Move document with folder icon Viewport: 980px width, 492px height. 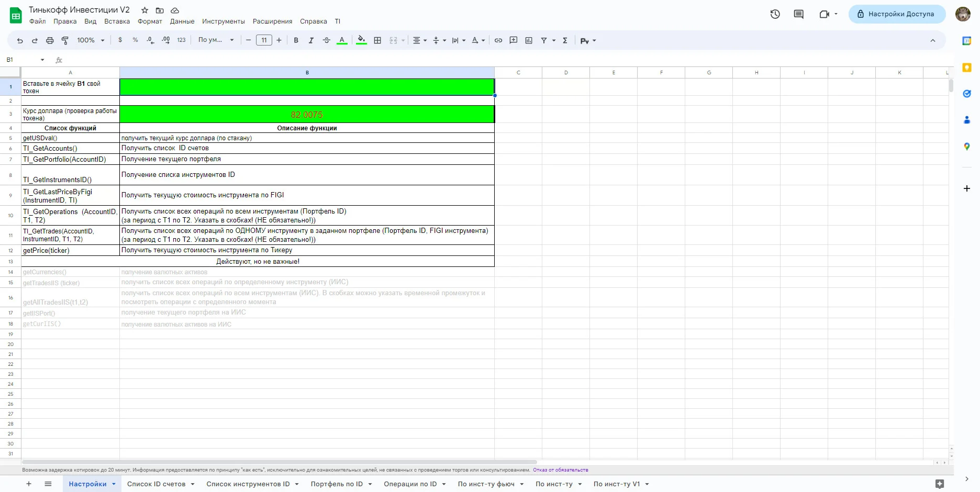[x=160, y=10]
